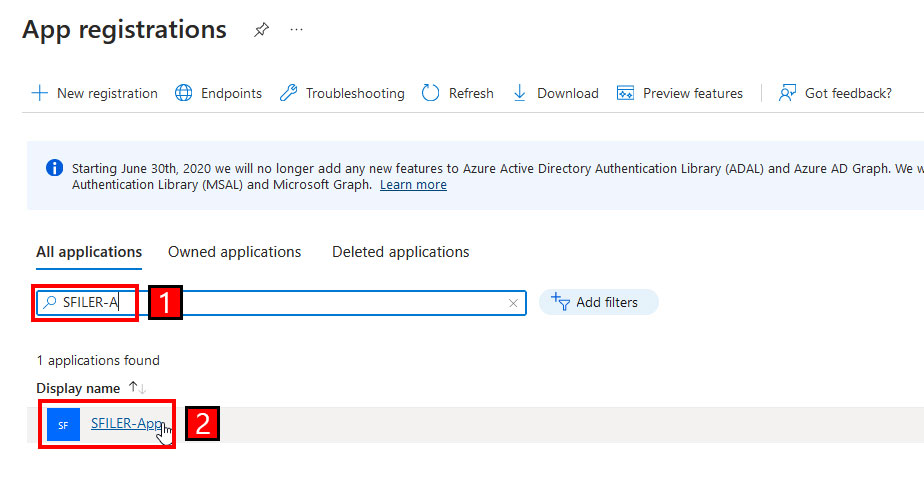The width and height of the screenshot is (924, 500).
Task: Switch to Owned applications tab
Action: pyautogui.click(x=235, y=252)
